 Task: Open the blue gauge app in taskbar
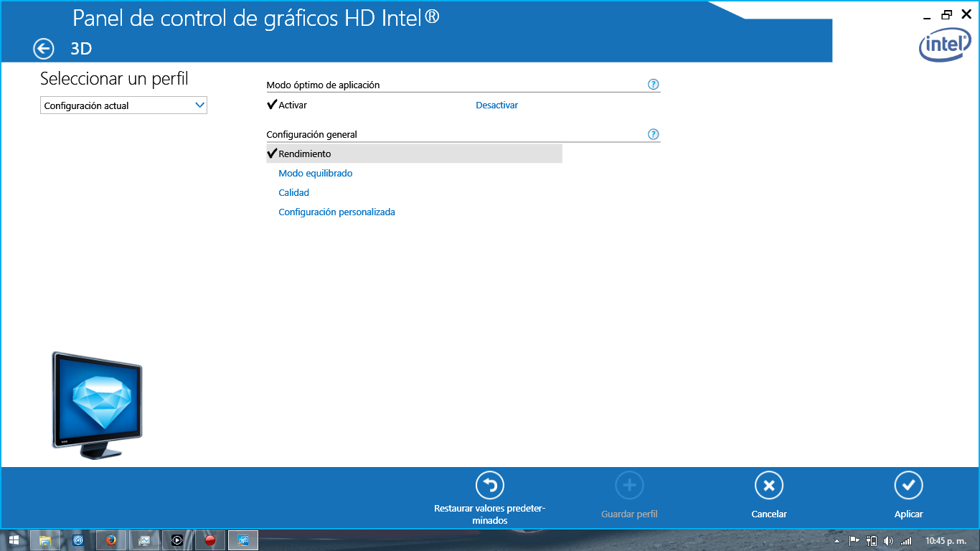point(77,540)
